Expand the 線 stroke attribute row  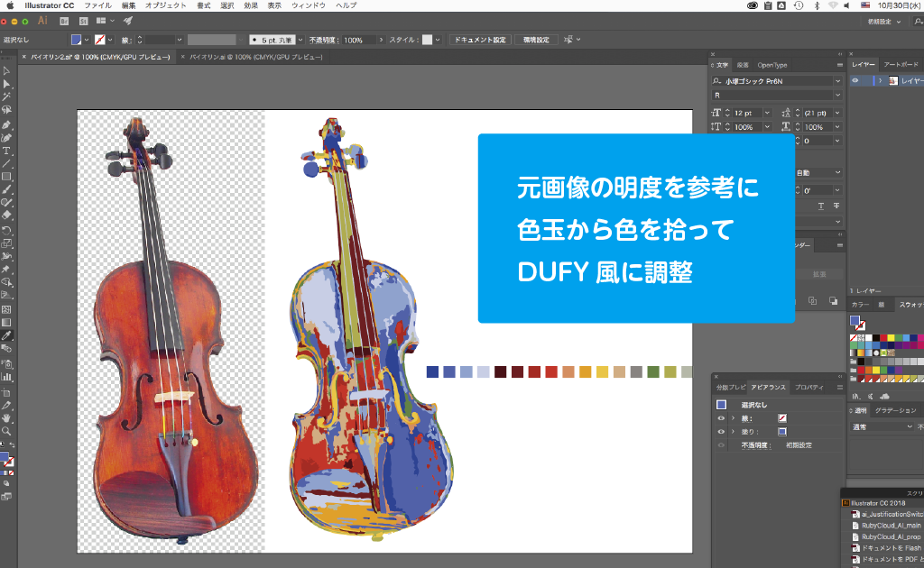[x=733, y=418]
